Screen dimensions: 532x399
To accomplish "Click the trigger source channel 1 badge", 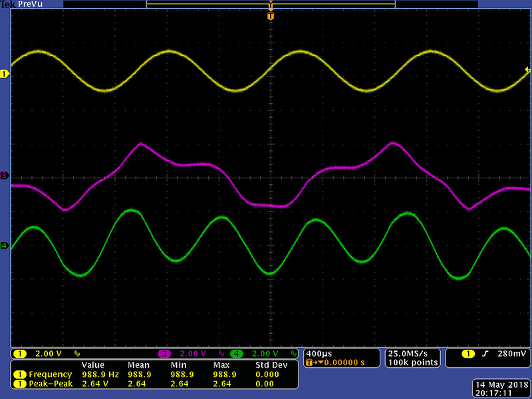I will coord(469,353).
